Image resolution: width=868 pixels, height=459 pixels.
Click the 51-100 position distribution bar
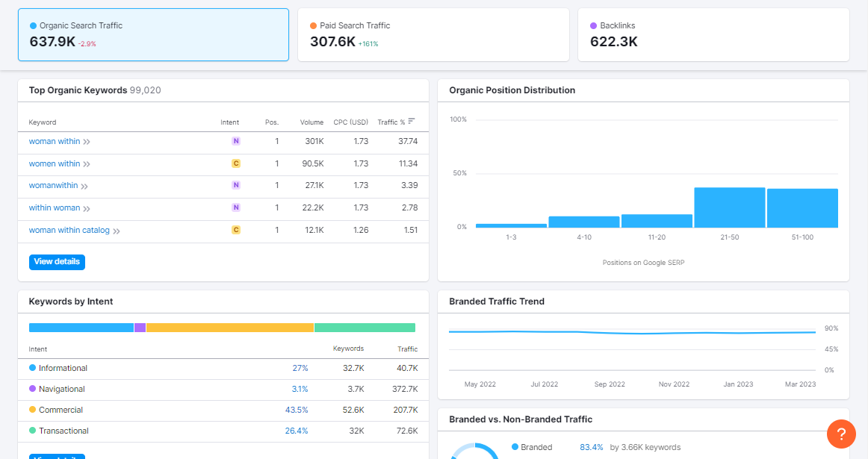pyautogui.click(x=802, y=208)
